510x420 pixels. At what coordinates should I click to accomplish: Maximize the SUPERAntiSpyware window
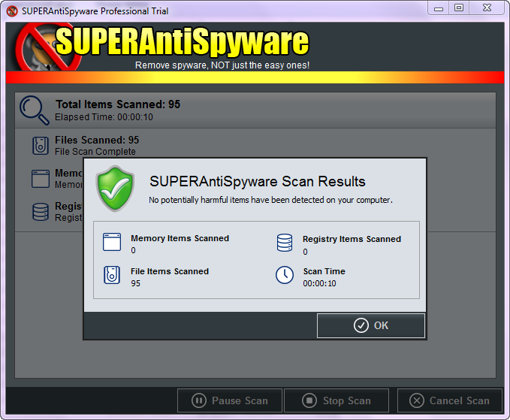point(459,8)
